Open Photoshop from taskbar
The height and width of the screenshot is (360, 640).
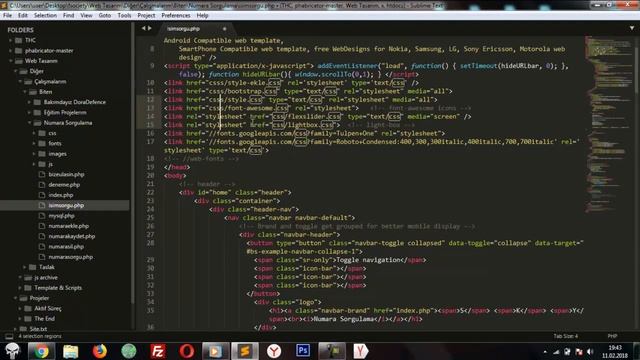pos(303,351)
